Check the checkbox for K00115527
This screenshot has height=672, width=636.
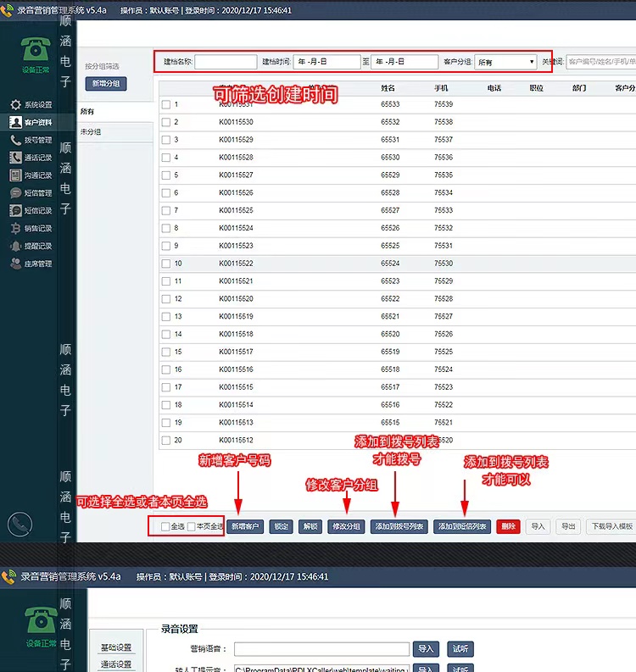click(x=166, y=175)
